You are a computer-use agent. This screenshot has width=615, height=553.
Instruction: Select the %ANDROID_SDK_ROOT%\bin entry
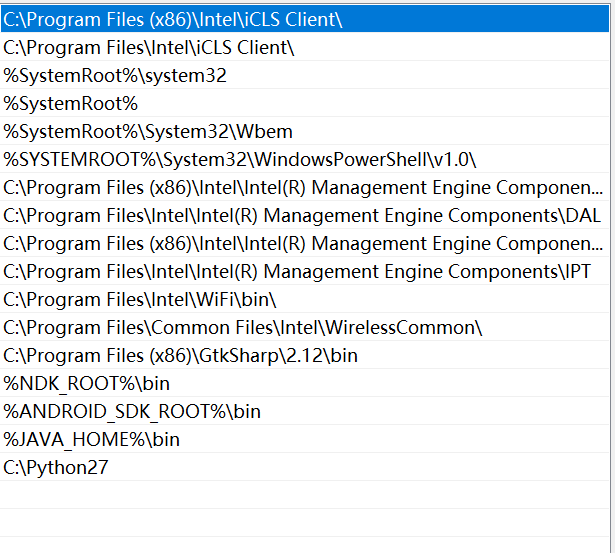(132, 411)
